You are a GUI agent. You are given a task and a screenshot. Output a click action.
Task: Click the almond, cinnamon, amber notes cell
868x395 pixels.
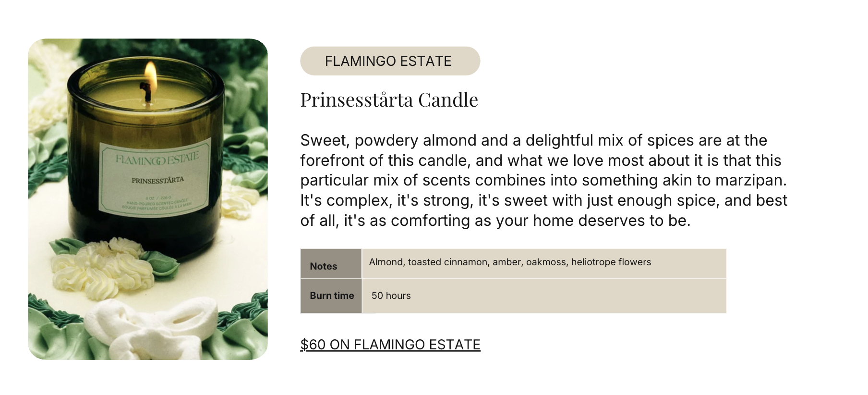click(544, 263)
